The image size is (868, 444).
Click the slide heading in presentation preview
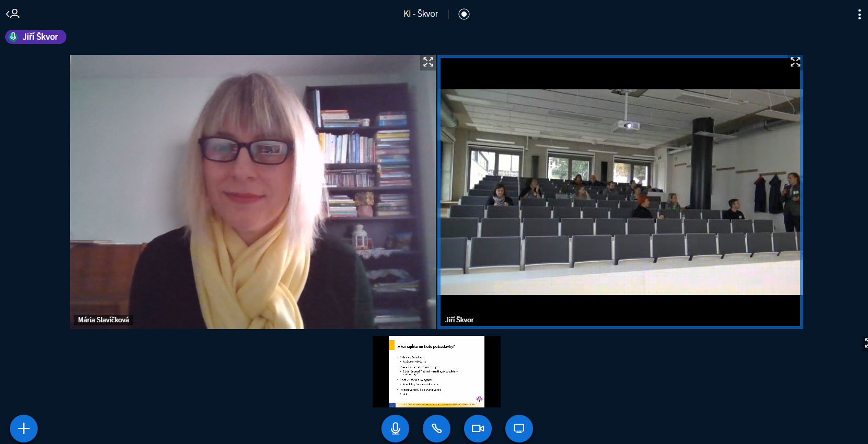coord(426,346)
